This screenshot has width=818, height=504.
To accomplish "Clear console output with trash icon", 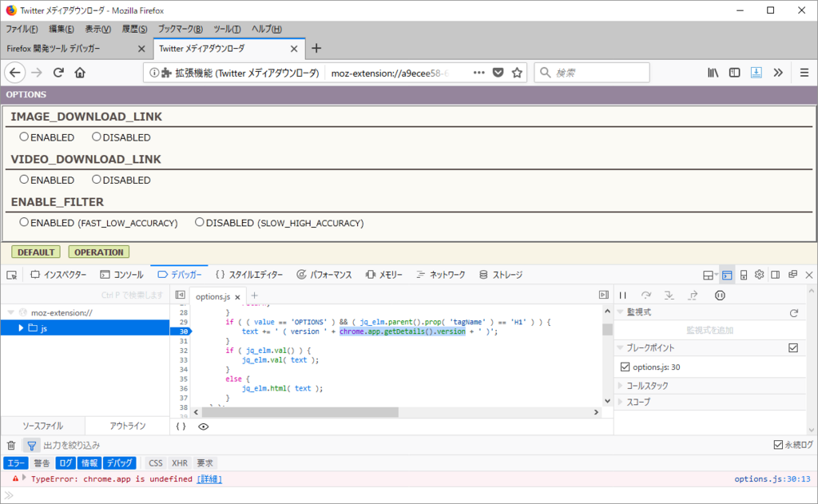I will [11, 445].
